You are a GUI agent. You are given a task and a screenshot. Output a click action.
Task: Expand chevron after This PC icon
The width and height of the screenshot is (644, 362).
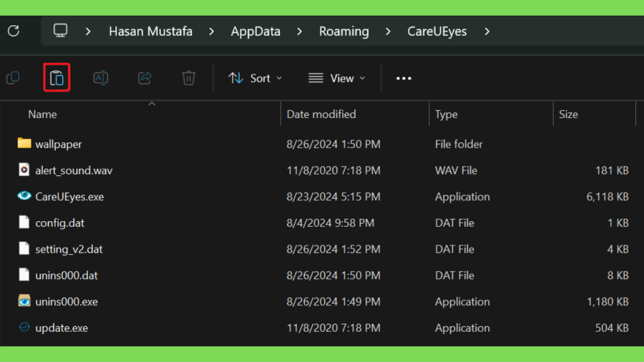[x=88, y=31]
